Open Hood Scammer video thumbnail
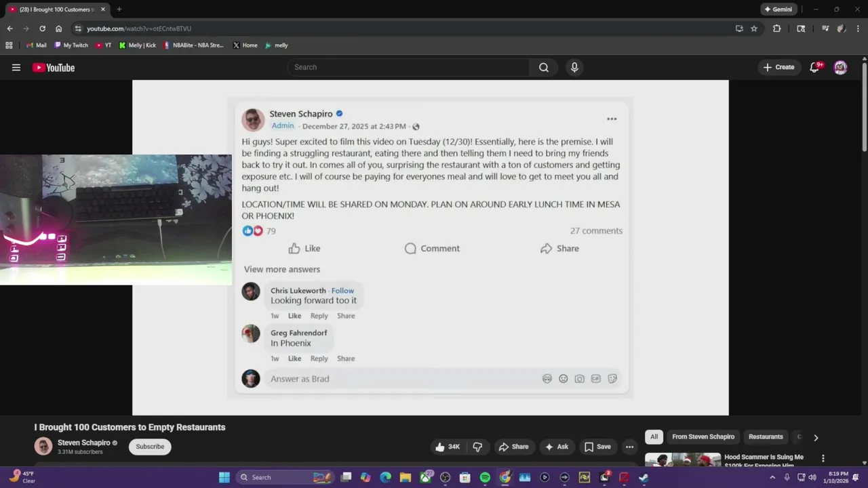The width and height of the screenshot is (868, 488). 683,460
